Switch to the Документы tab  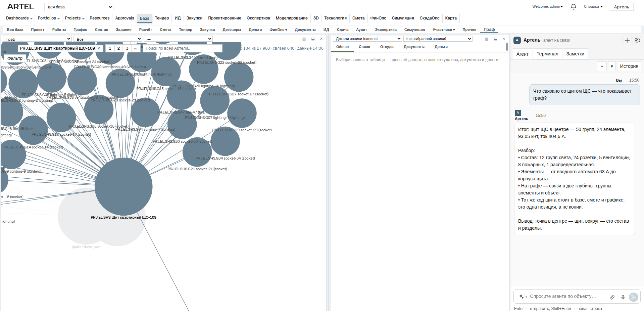click(414, 47)
